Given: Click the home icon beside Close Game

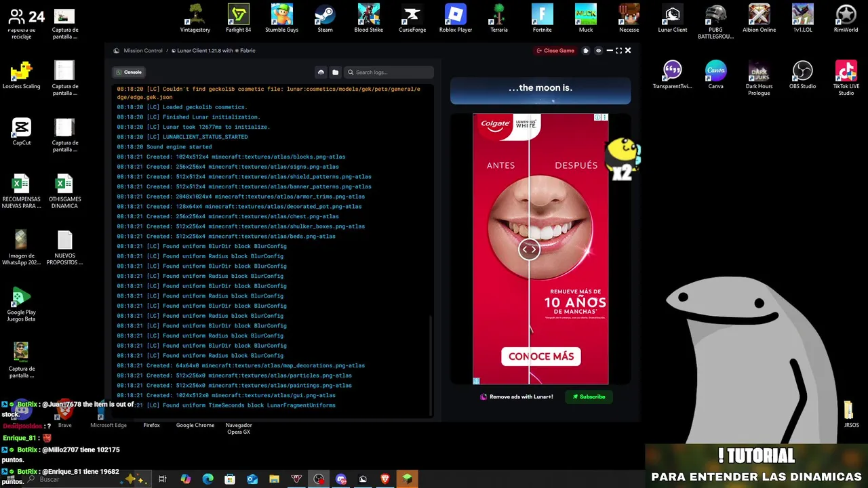Looking at the screenshot, I should pyautogui.click(x=586, y=51).
